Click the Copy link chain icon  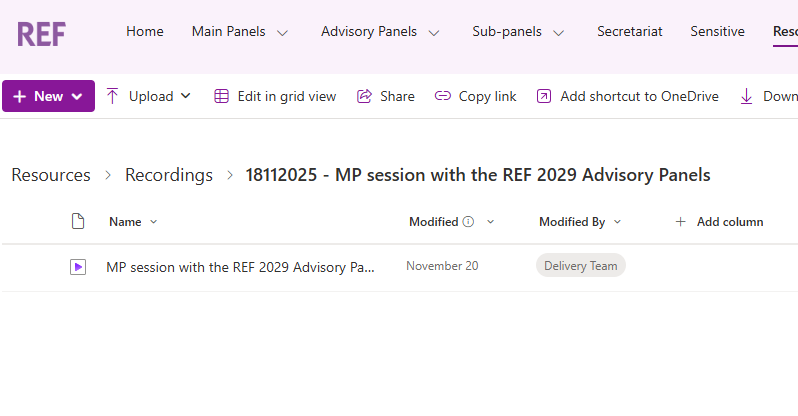[x=443, y=96]
